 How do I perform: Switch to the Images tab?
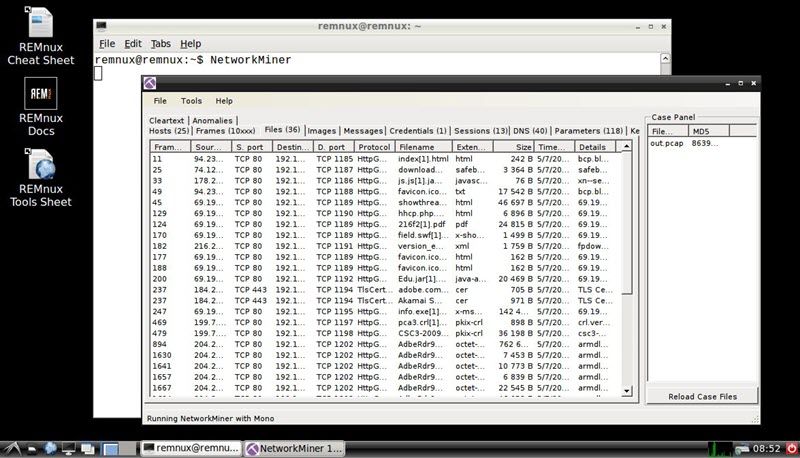click(x=321, y=131)
